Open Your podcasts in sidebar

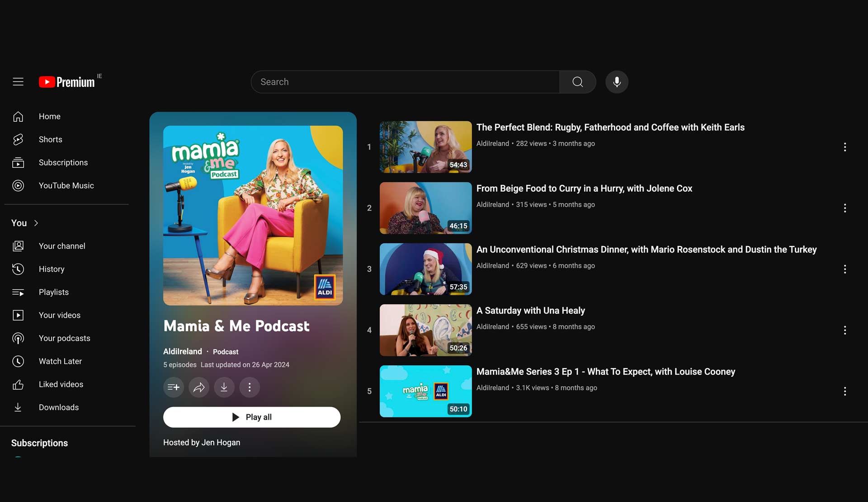tap(64, 338)
